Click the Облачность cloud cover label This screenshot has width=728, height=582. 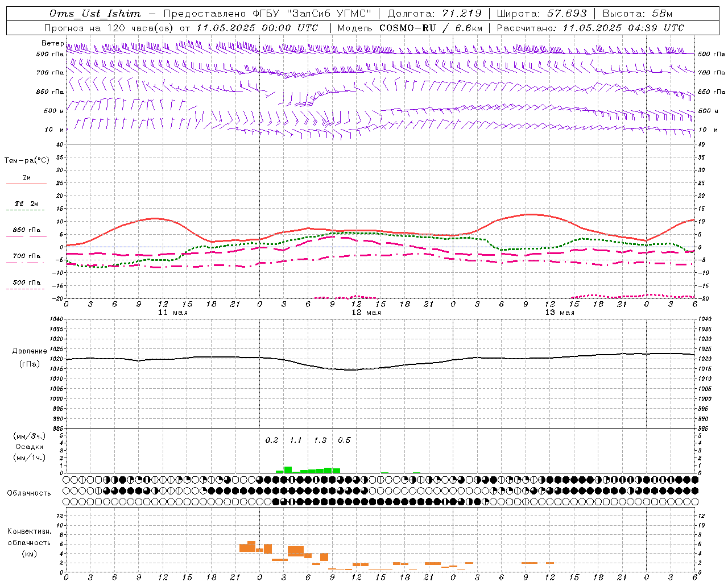(x=29, y=493)
